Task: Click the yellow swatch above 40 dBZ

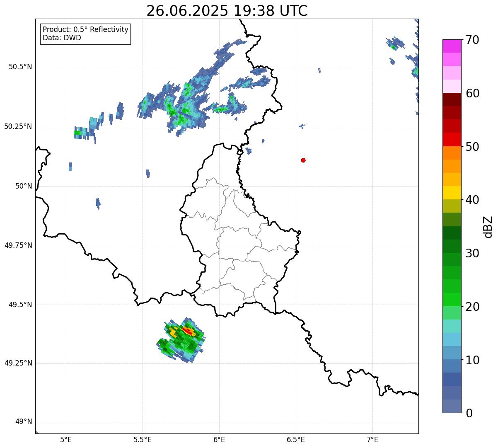Action: click(452, 193)
